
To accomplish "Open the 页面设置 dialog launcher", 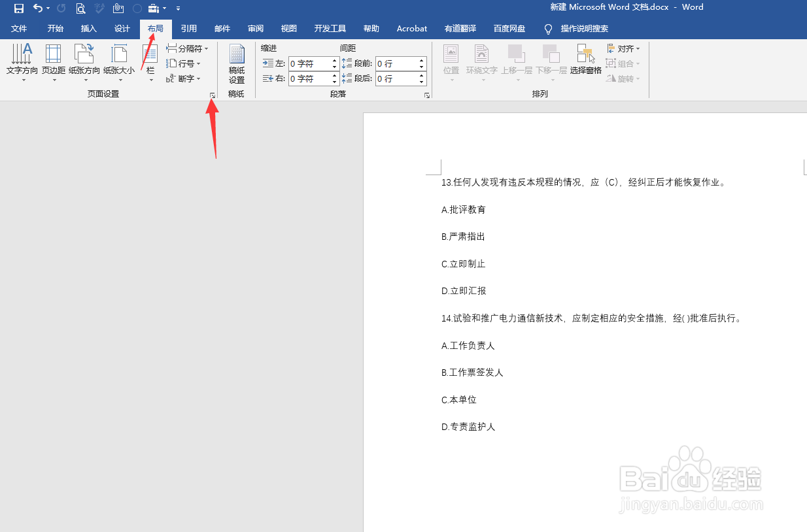I will coord(212,95).
